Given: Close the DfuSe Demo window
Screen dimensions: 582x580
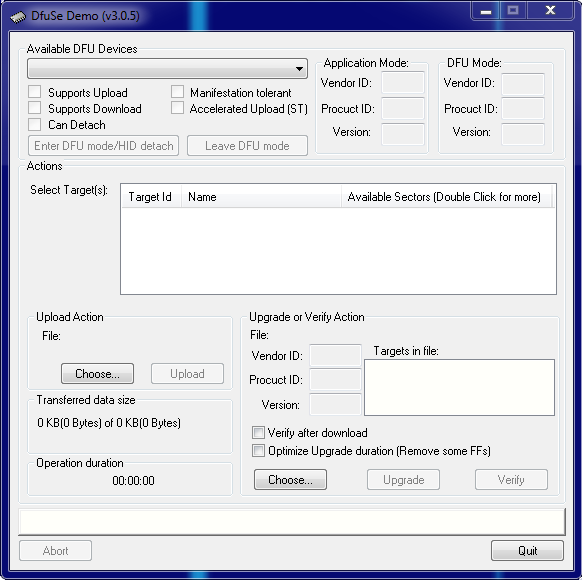Looking at the screenshot, I should [x=550, y=10].
